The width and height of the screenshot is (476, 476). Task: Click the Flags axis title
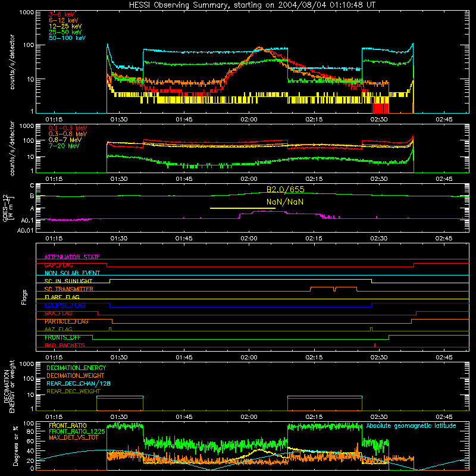coord(24,297)
